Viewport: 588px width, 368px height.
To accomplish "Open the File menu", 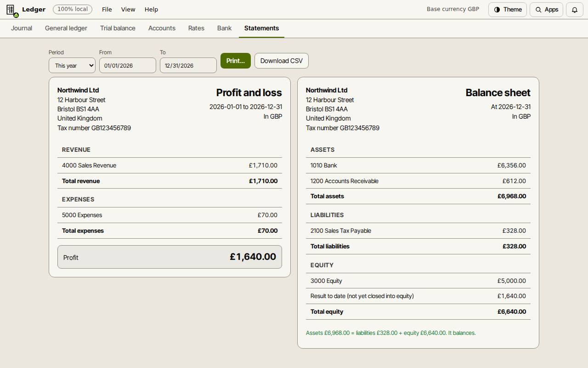I will click(107, 9).
